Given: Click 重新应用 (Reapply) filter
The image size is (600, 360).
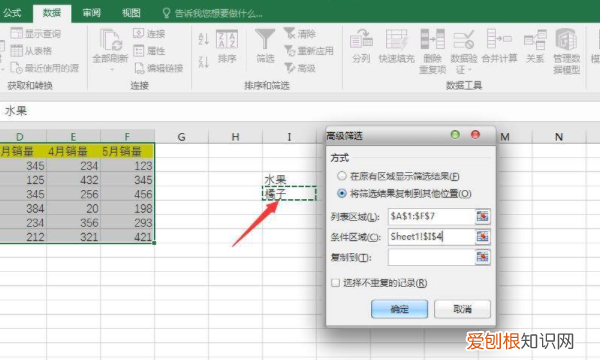Looking at the screenshot, I should [x=309, y=51].
